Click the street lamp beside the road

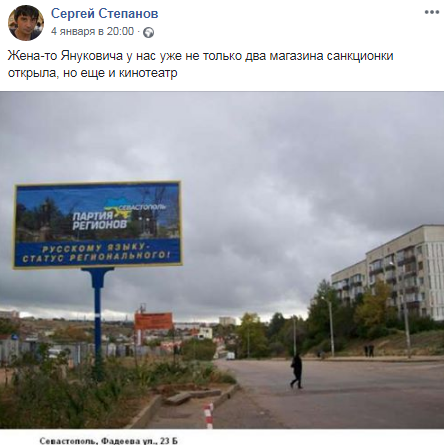pos(329,327)
